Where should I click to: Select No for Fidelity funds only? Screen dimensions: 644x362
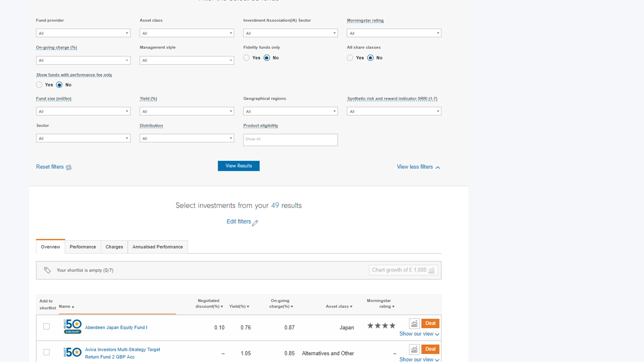click(267, 58)
